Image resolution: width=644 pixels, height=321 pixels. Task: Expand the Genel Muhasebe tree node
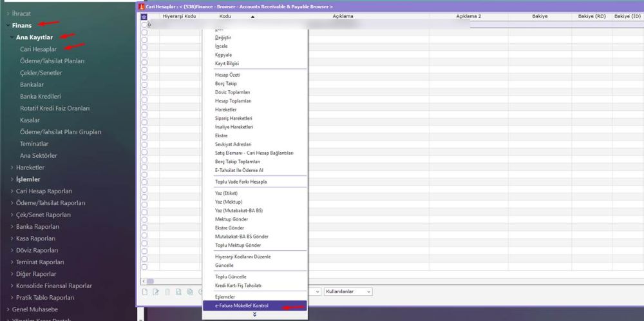click(x=8, y=309)
